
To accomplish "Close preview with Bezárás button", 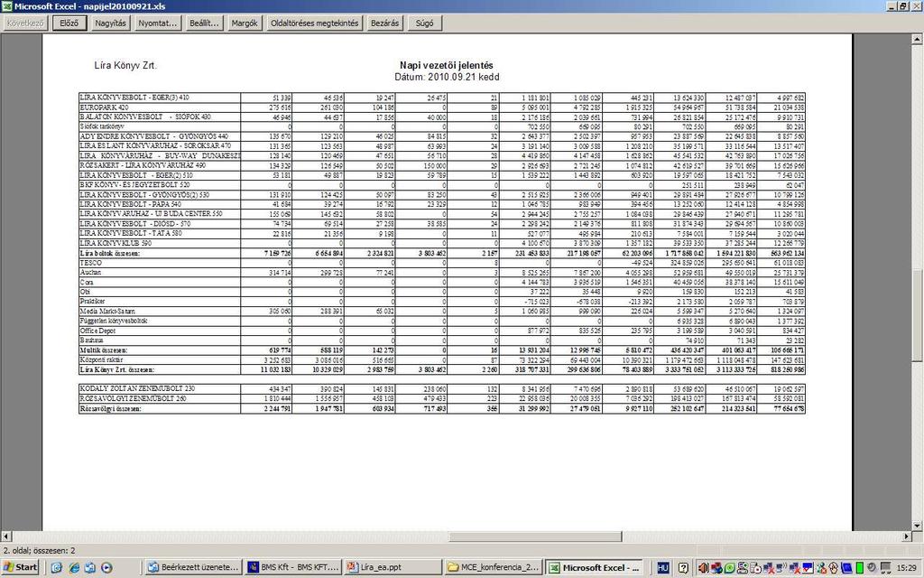I will click(x=384, y=23).
